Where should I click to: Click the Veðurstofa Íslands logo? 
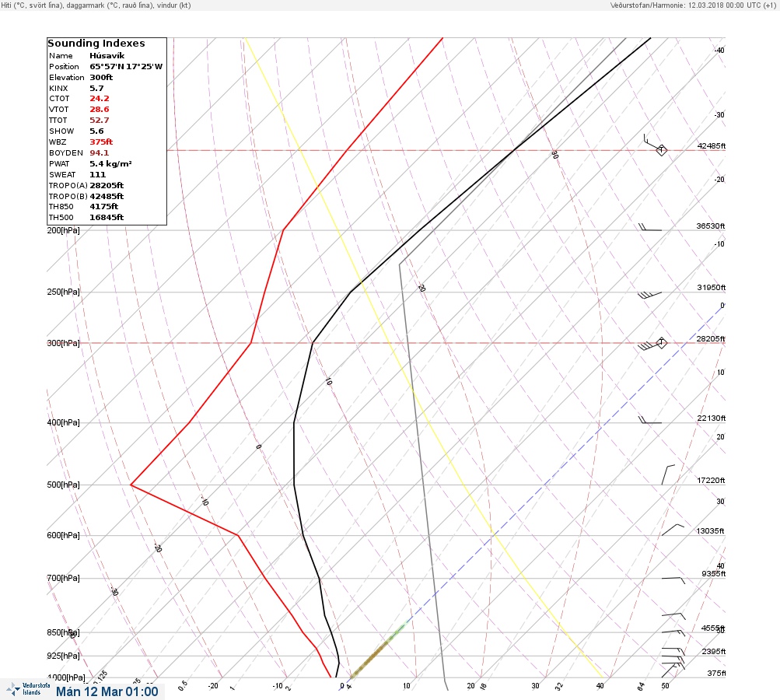(28, 689)
